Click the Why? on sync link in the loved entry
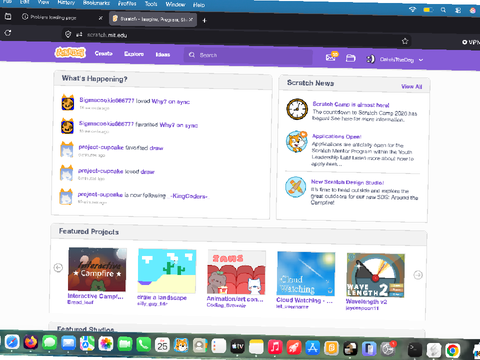Viewport: 480px width, 360px height. 171,101
